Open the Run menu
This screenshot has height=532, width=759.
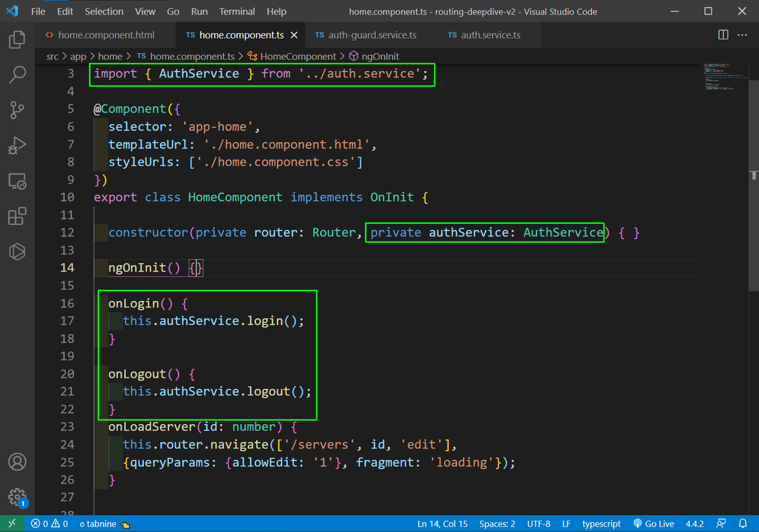(199, 11)
